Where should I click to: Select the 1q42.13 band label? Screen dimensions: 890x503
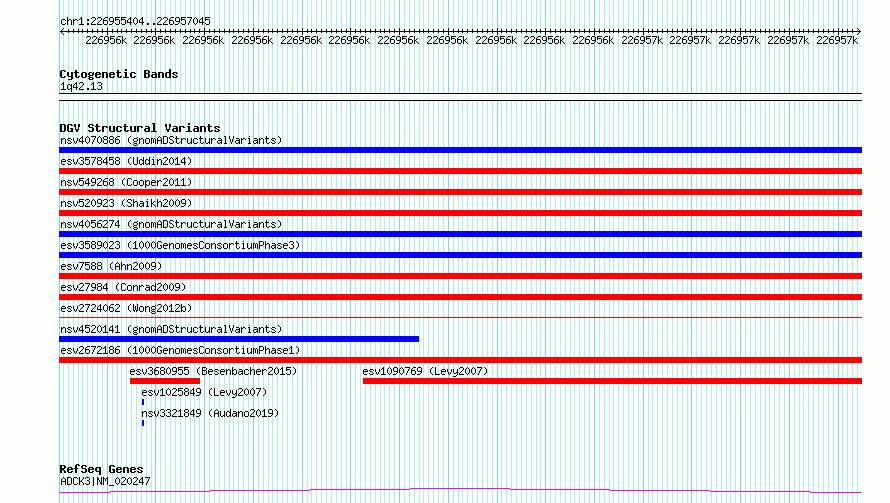(x=81, y=86)
